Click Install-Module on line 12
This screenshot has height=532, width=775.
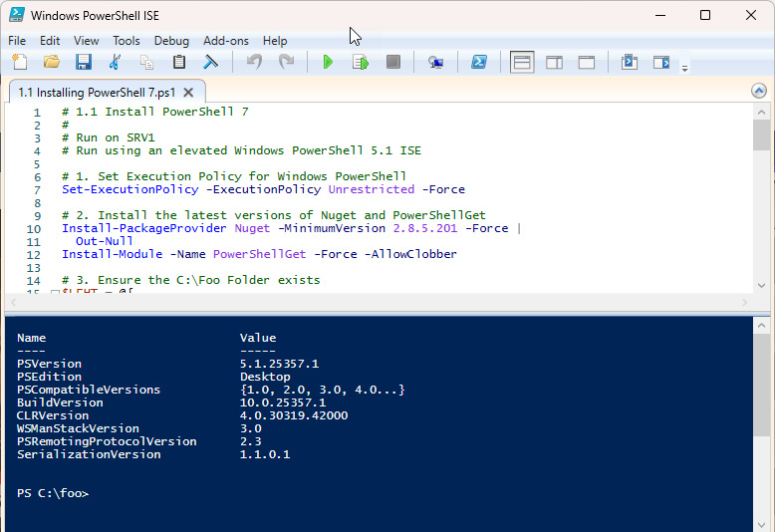click(x=113, y=254)
